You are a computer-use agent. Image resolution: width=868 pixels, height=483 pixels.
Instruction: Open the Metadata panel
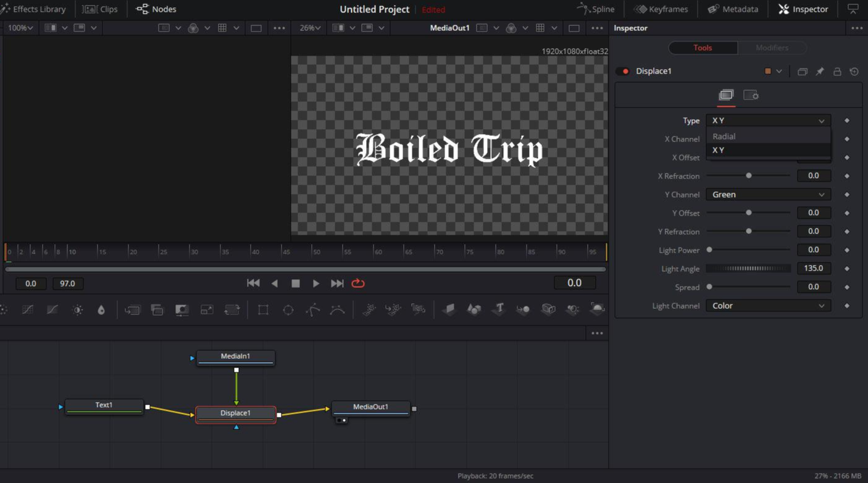coord(733,9)
